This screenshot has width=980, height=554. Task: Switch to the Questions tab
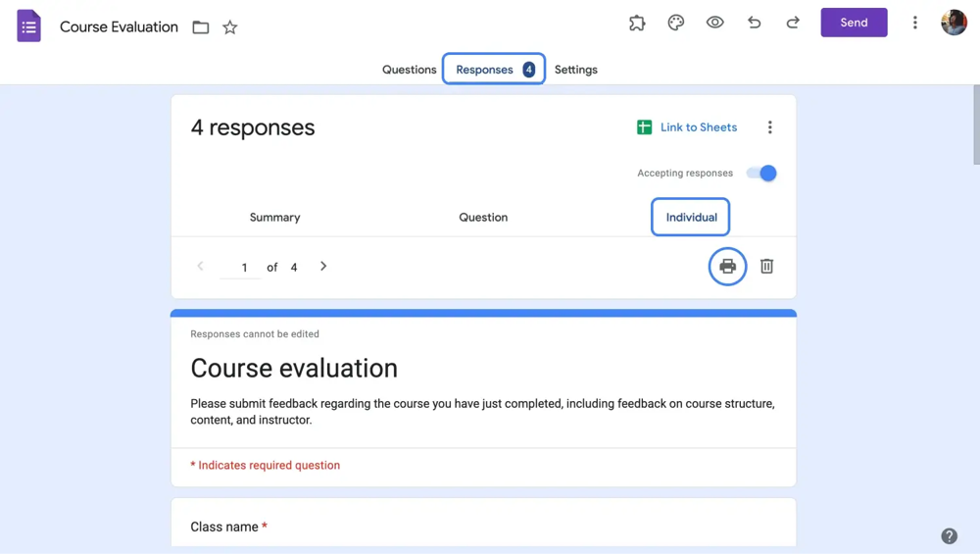pos(409,70)
